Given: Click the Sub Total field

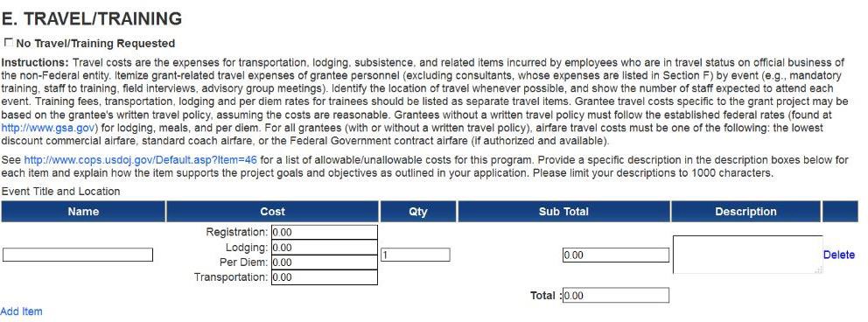Looking at the screenshot, I should coord(616,255).
